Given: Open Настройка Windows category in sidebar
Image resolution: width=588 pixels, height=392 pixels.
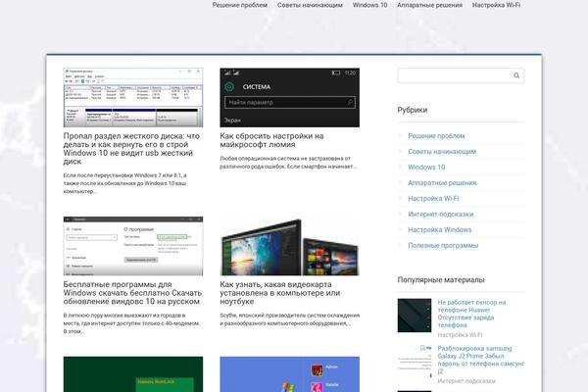Looking at the screenshot, I should coord(439,230).
